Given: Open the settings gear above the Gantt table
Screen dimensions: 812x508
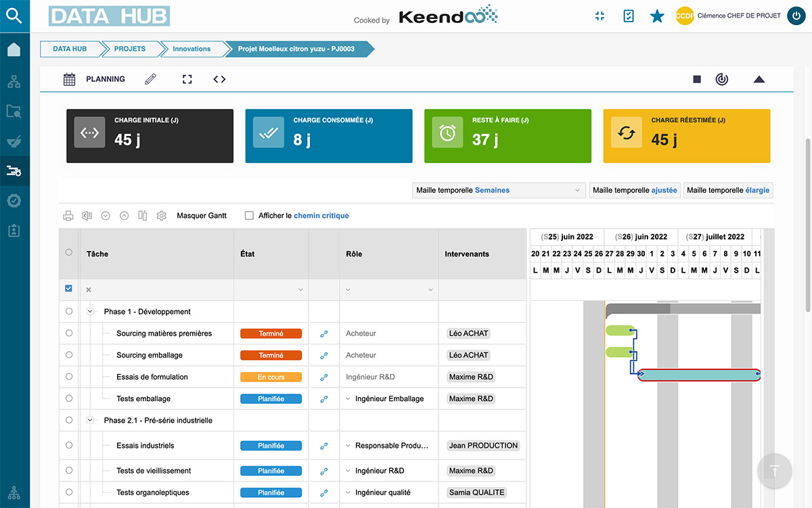Looking at the screenshot, I should (161, 215).
